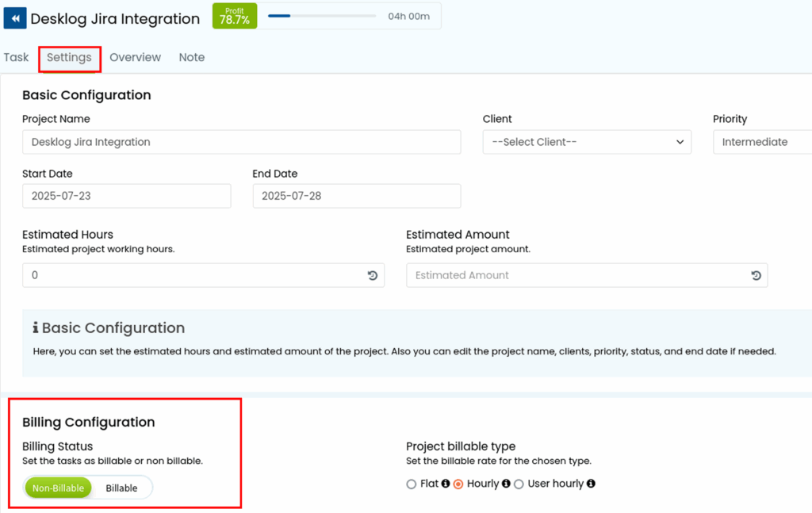Select the Flat billable type radio
The height and width of the screenshot is (513, 812).
tap(411, 484)
